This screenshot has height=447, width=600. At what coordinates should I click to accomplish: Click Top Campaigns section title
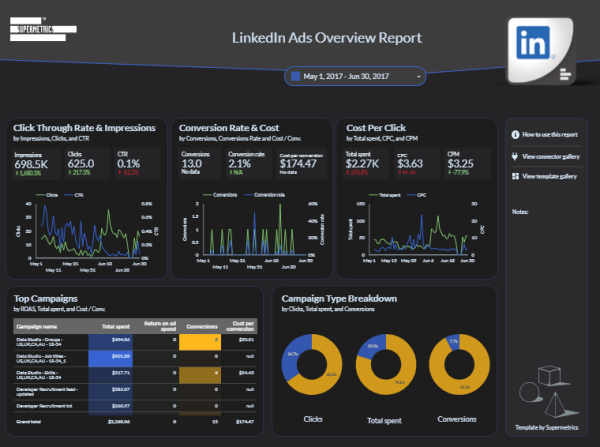[46, 299]
